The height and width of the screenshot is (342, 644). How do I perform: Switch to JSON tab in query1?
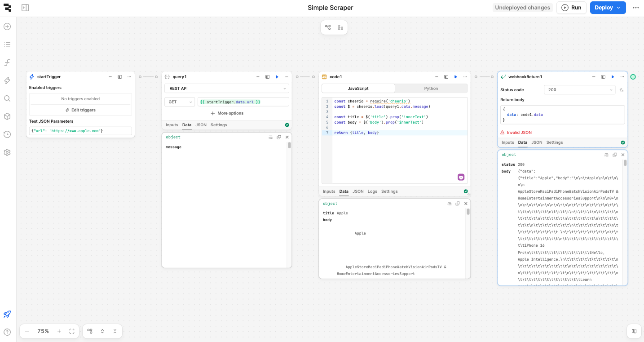201,125
